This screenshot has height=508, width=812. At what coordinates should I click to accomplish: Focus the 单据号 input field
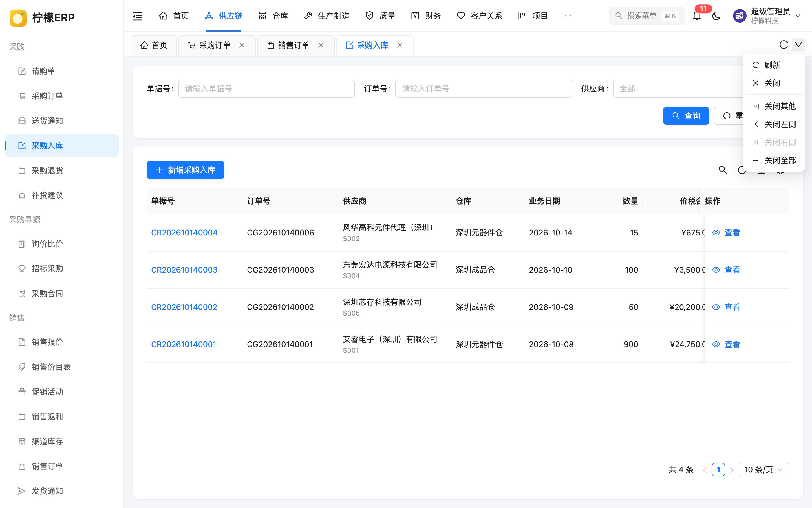click(x=266, y=89)
